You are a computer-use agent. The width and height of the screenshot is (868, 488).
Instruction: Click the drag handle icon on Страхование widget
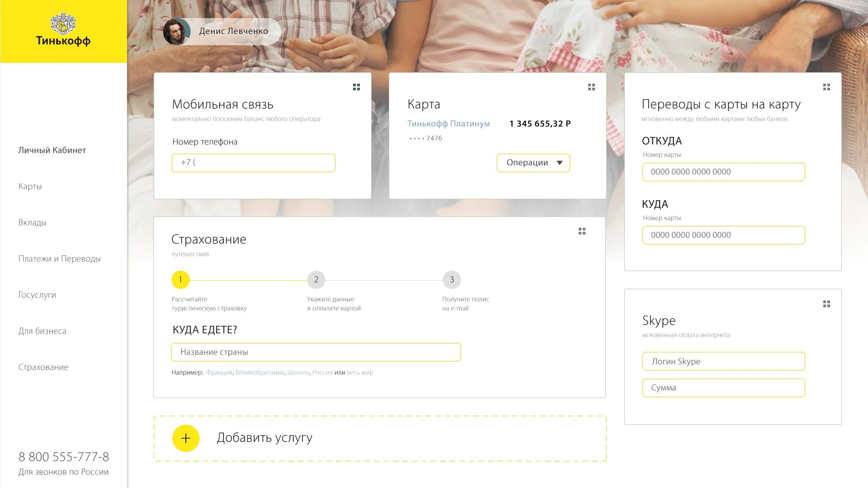[x=582, y=231]
